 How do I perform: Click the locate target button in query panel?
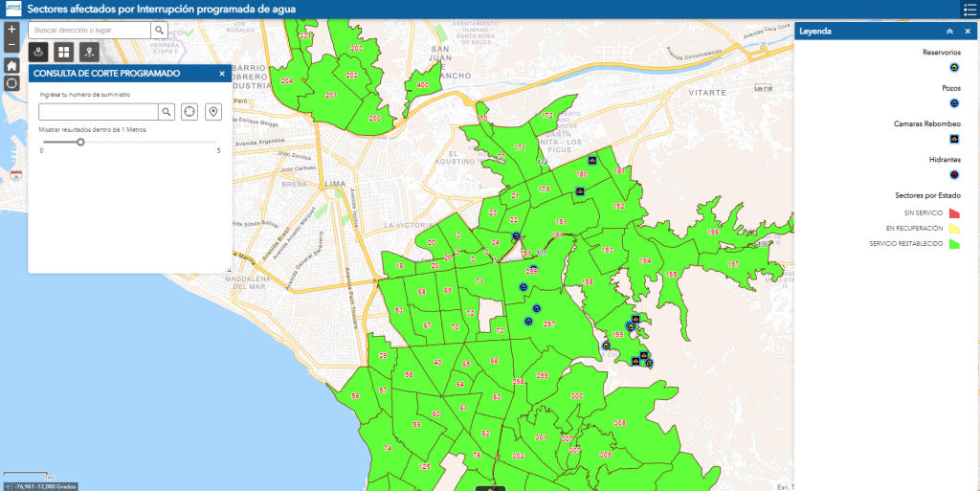[x=189, y=112]
